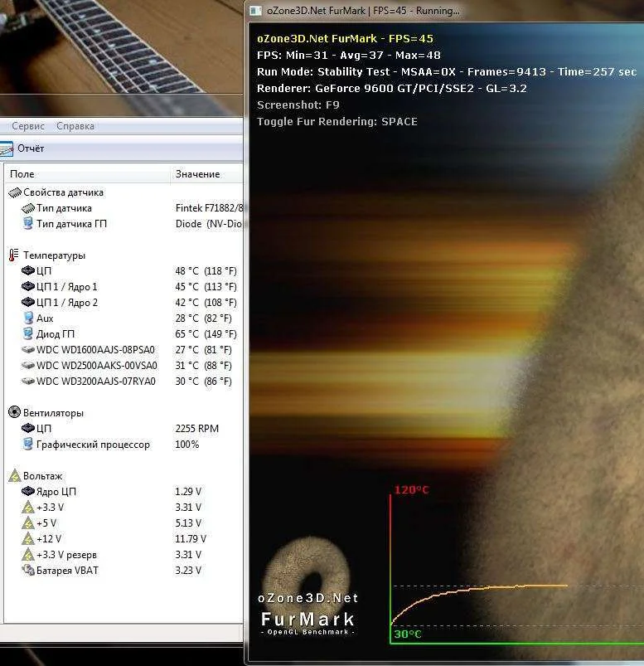Viewport: 644px width, 666px height.
Task: Click the 120°C graph label in FurMark
Action: 411,489
